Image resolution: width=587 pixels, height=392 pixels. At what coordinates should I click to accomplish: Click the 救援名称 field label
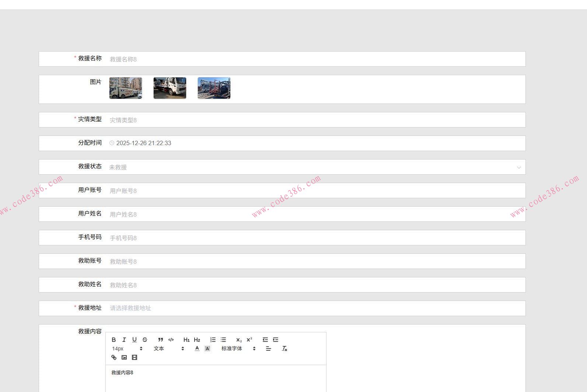coord(90,58)
